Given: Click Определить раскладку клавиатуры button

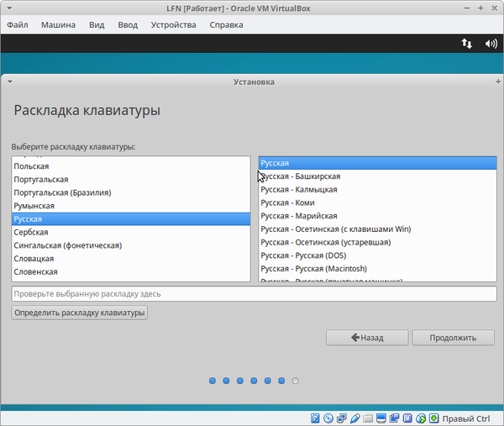Looking at the screenshot, I should pyautogui.click(x=80, y=313).
